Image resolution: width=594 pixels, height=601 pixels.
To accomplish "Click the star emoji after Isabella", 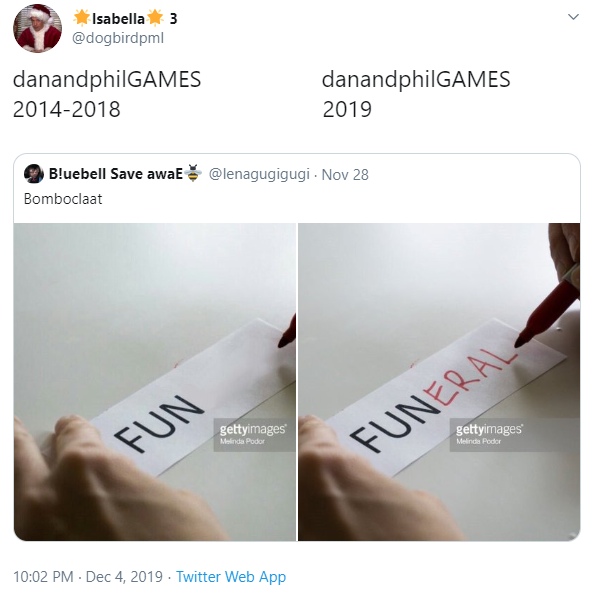I will (x=155, y=18).
